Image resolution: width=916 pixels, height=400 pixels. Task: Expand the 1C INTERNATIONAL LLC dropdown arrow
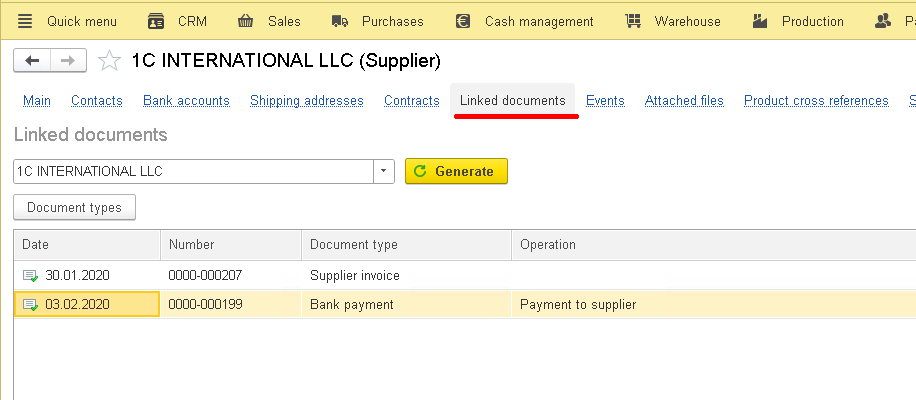384,171
